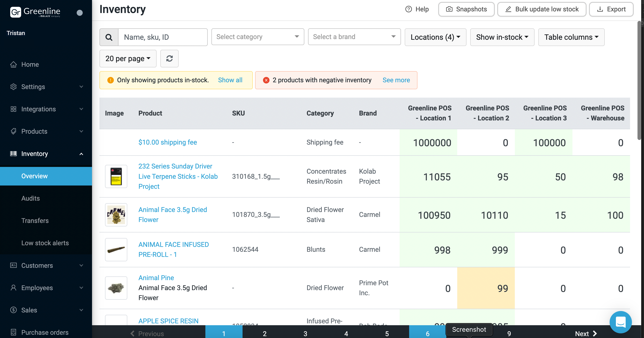Click the search magnifier icon
Viewport: 644px width, 338px height.
109,37
